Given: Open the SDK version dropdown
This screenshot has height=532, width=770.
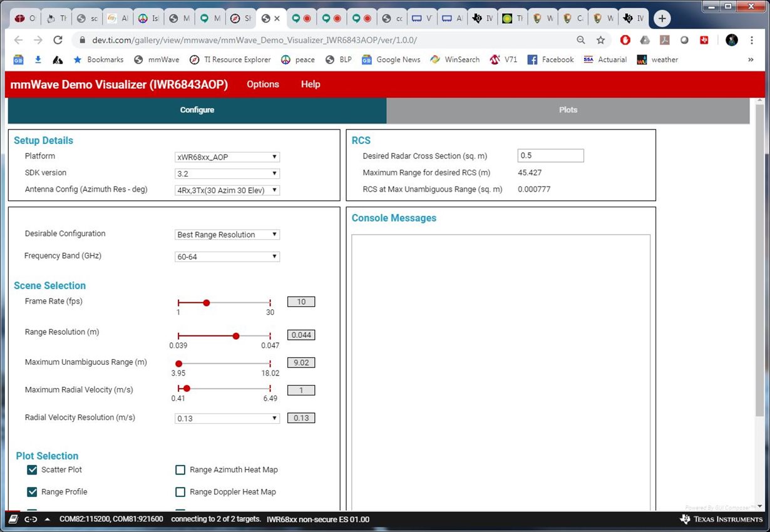Looking at the screenshot, I should coord(227,173).
